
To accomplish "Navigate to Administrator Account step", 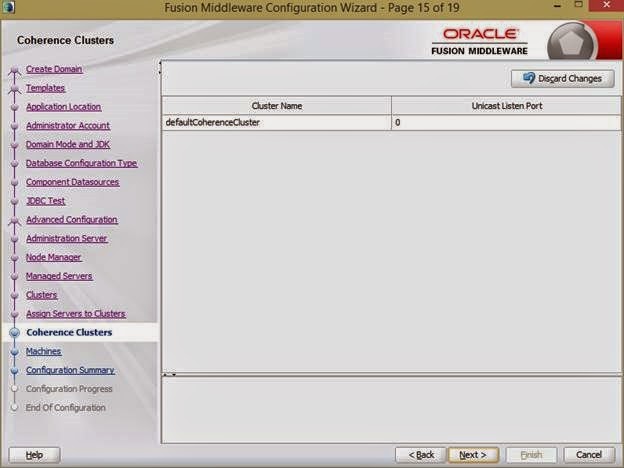I will [x=68, y=125].
